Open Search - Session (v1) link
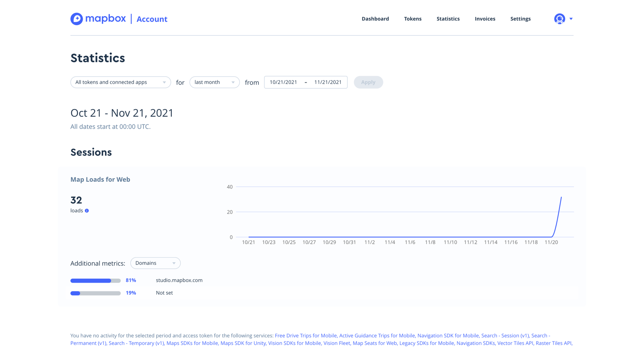The width and height of the screenshot is (644, 347). tap(505, 335)
